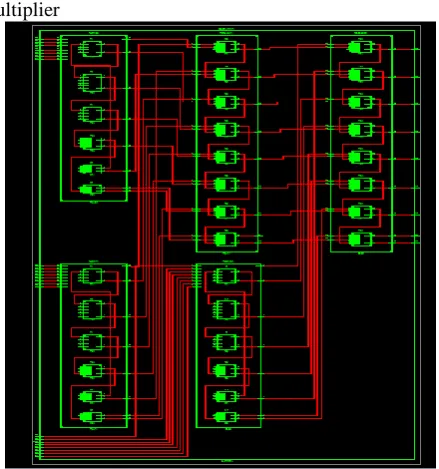This screenshot has height=469, width=439.
Task: Select the upper-middle eight-cell module block
Action: [227, 143]
